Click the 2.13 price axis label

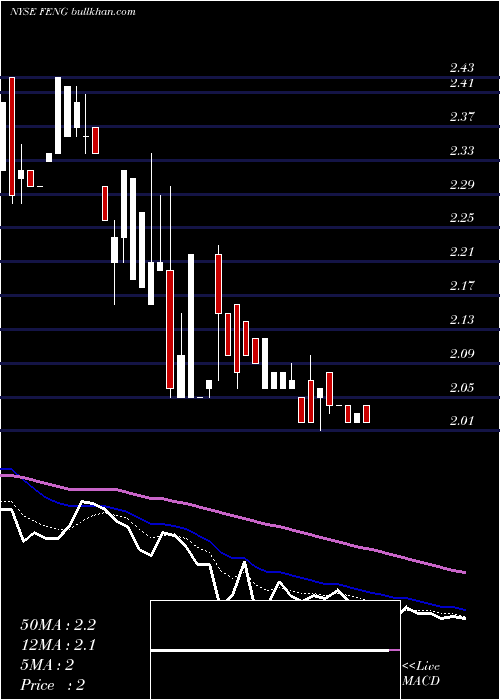(x=462, y=320)
